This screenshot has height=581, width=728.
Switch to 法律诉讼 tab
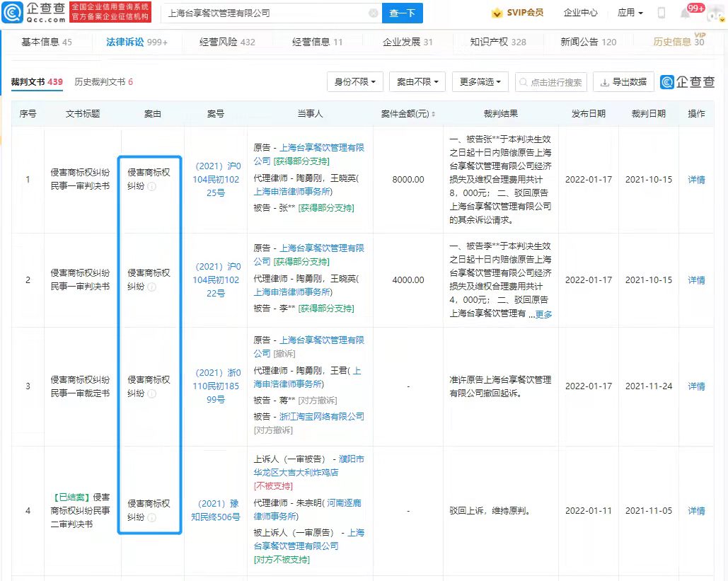[x=137, y=42]
